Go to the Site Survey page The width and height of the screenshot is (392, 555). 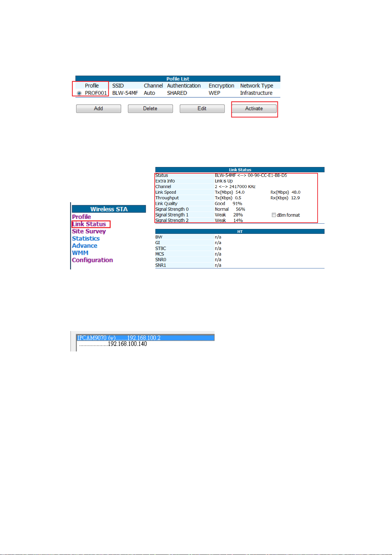click(89, 231)
